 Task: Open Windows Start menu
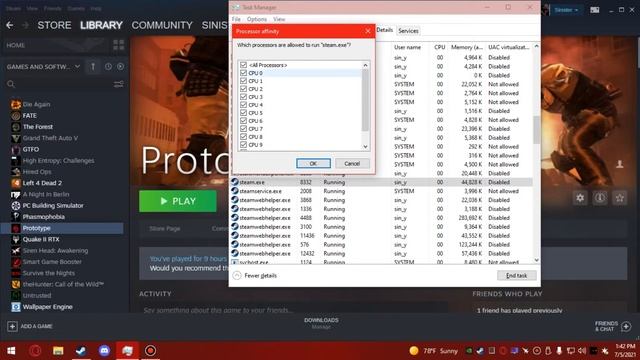pyautogui.click(x=11, y=351)
